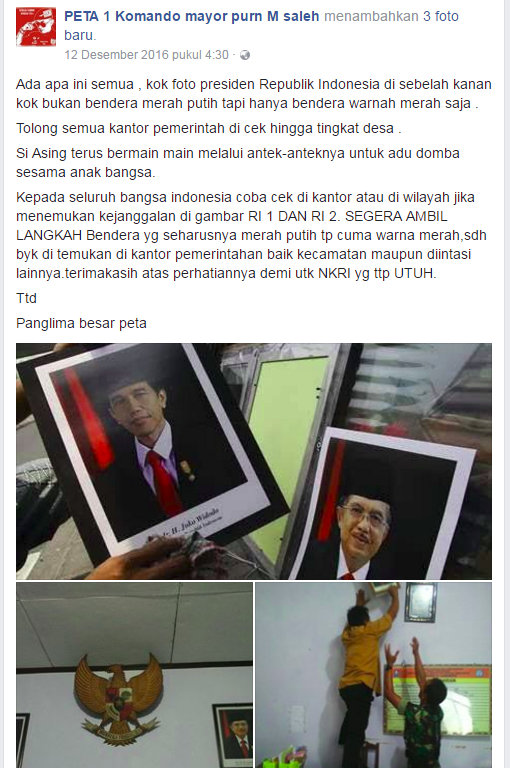510x768 pixels.
Task: Click the "Tolong semua kantor pemerintah" line
Action: (x=209, y=128)
